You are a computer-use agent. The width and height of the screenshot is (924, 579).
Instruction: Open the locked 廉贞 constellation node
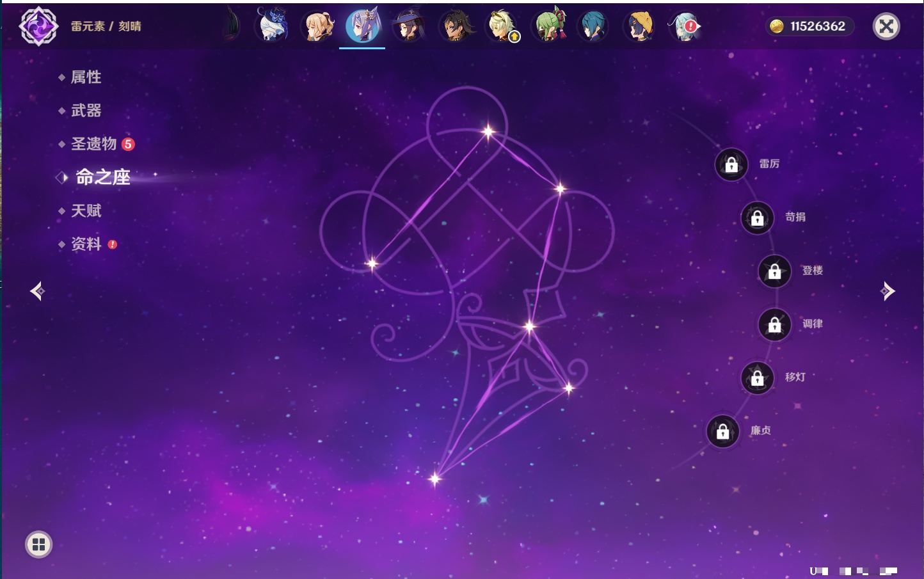coord(723,431)
